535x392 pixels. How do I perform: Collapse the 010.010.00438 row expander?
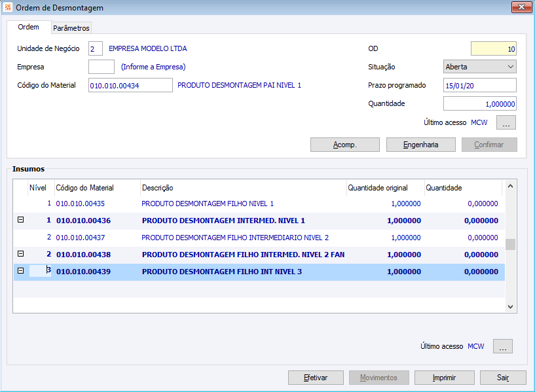(x=21, y=254)
